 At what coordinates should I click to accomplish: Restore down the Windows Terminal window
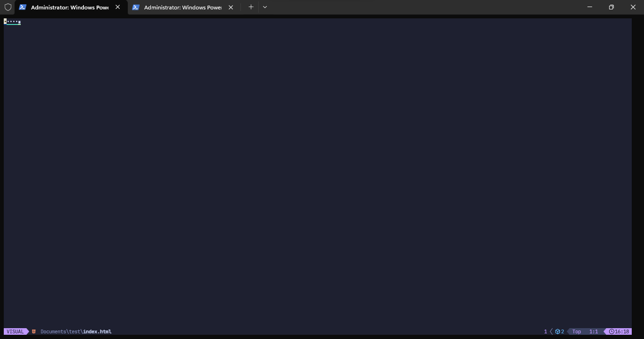611,7
